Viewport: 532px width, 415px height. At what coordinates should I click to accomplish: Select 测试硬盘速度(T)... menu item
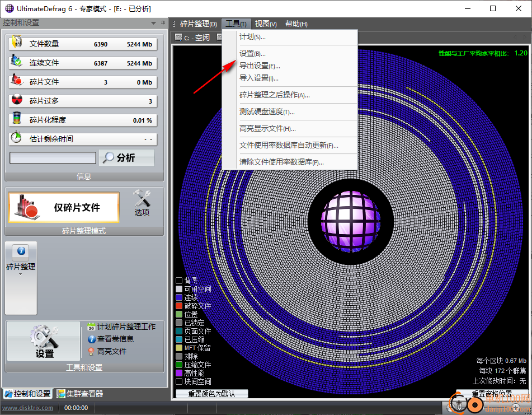290,112
